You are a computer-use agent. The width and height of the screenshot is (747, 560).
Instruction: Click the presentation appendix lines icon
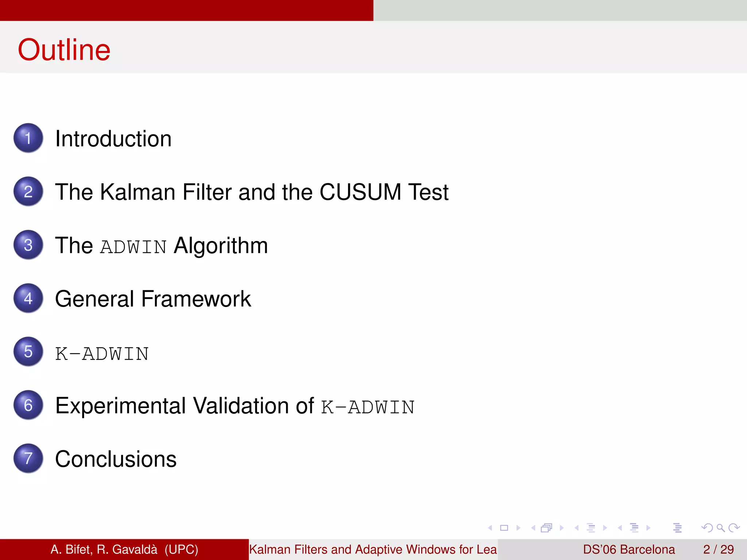pyautogui.click(x=677, y=528)
